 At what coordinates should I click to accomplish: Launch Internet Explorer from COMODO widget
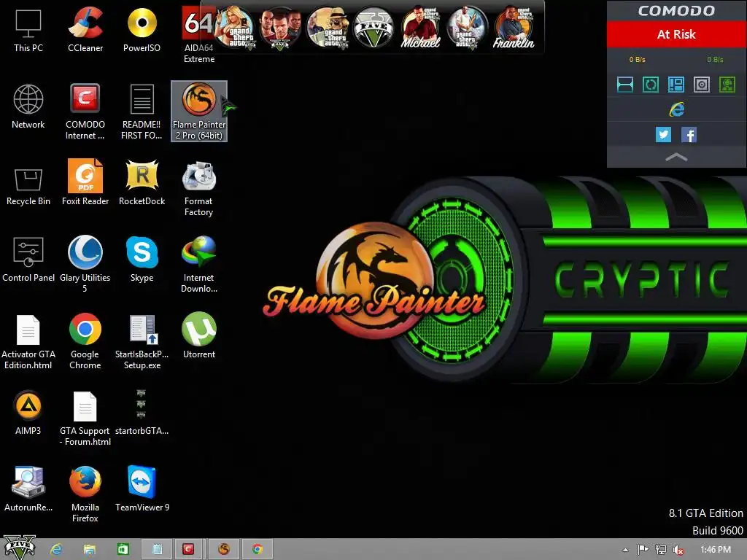coord(676,109)
